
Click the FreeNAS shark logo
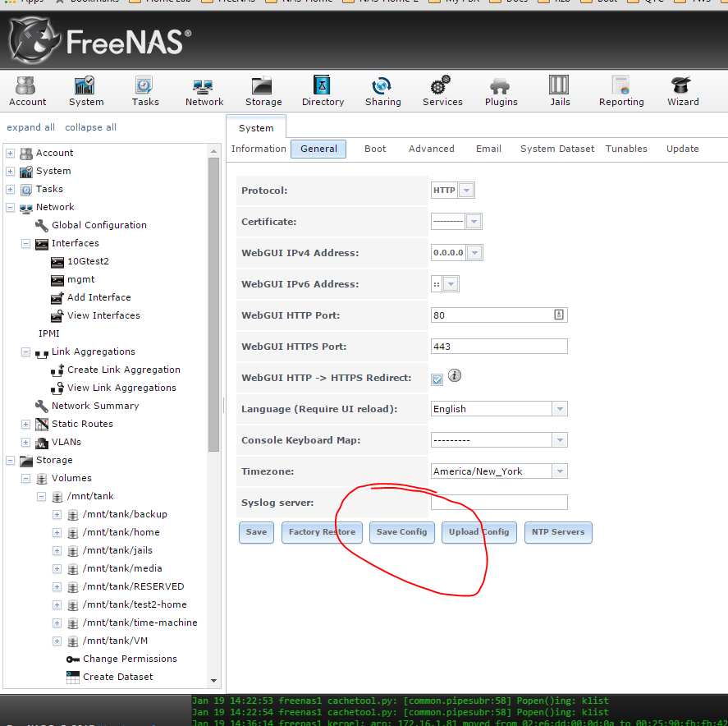coord(34,41)
